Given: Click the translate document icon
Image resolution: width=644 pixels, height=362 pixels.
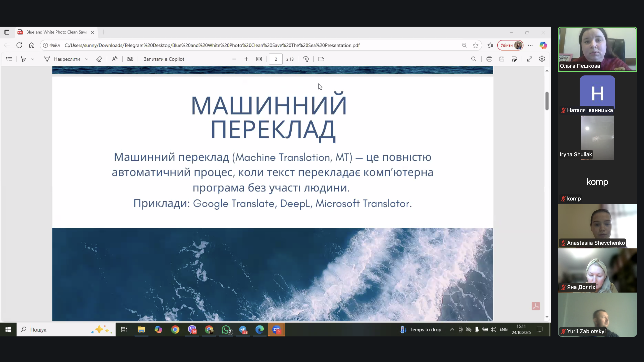Looking at the screenshot, I should (x=130, y=59).
